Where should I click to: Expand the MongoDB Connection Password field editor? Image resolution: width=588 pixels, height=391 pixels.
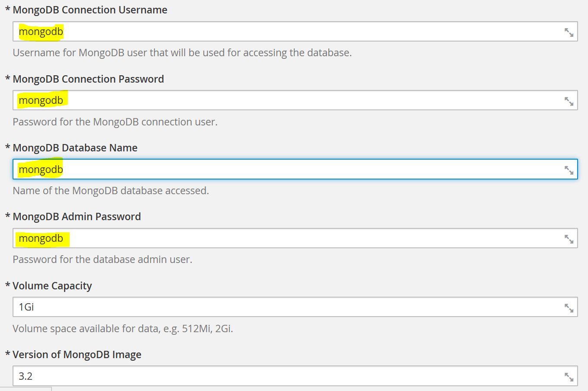[569, 101]
